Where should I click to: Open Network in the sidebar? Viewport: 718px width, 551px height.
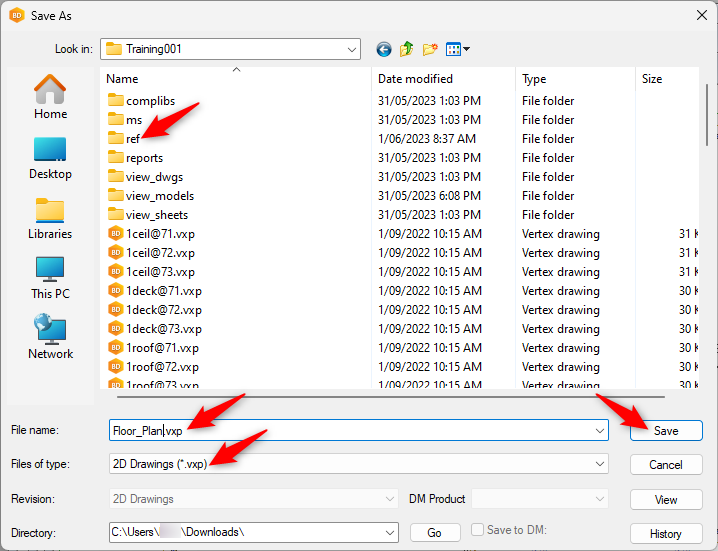(50, 337)
